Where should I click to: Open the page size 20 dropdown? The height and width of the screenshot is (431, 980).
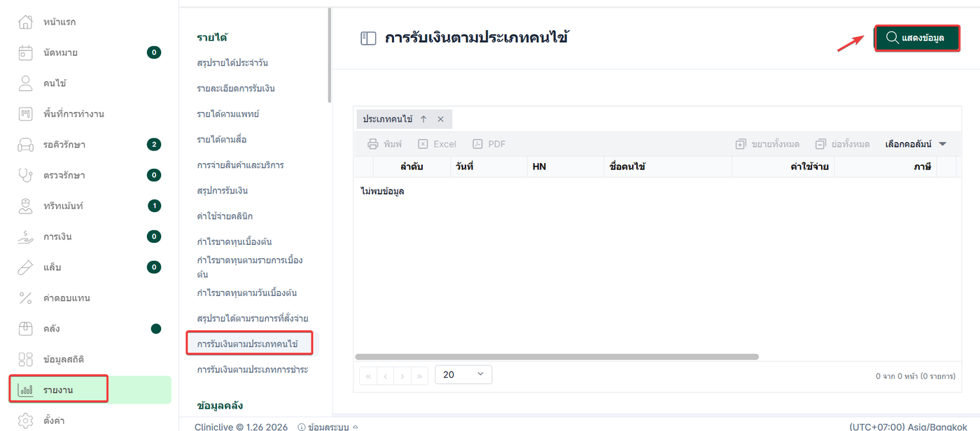(x=463, y=374)
